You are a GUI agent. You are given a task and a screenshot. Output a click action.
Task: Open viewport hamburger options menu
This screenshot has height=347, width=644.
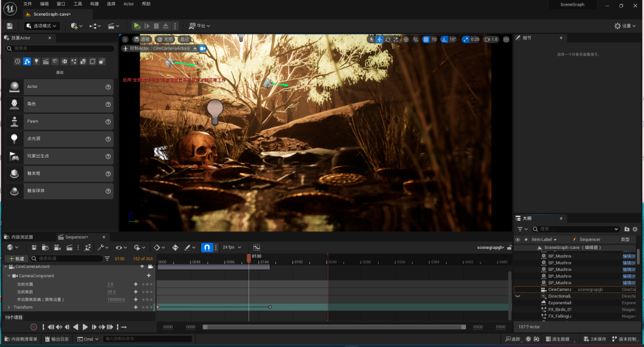[125, 40]
